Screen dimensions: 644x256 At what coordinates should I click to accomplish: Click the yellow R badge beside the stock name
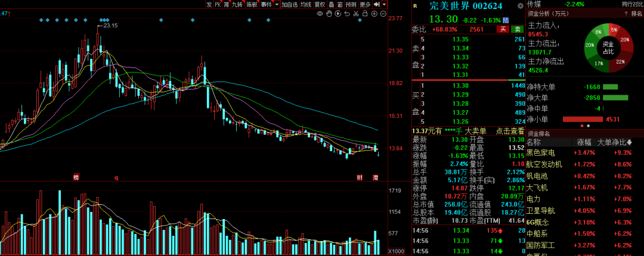pyautogui.click(x=415, y=6)
